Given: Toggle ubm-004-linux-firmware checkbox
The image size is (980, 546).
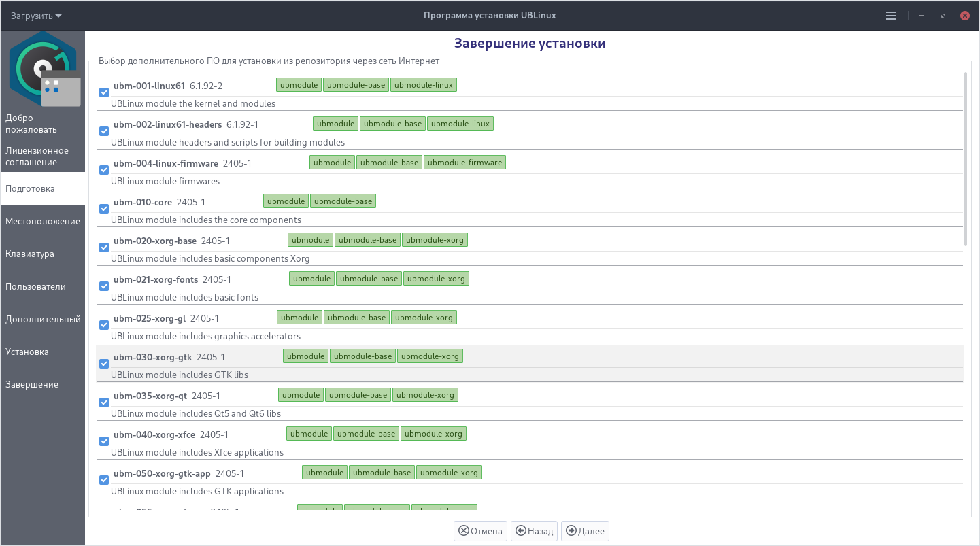Looking at the screenshot, I should coord(104,170).
